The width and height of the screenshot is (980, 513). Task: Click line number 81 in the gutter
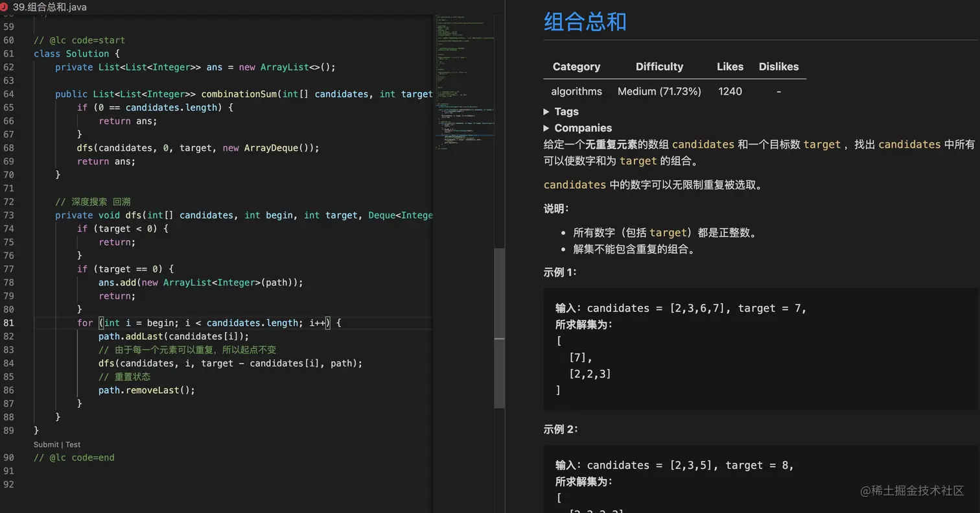pos(8,322)
